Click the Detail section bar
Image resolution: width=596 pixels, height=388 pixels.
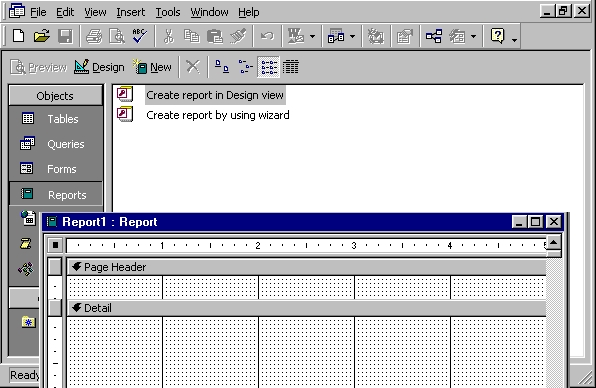click(x=306, y=308)
